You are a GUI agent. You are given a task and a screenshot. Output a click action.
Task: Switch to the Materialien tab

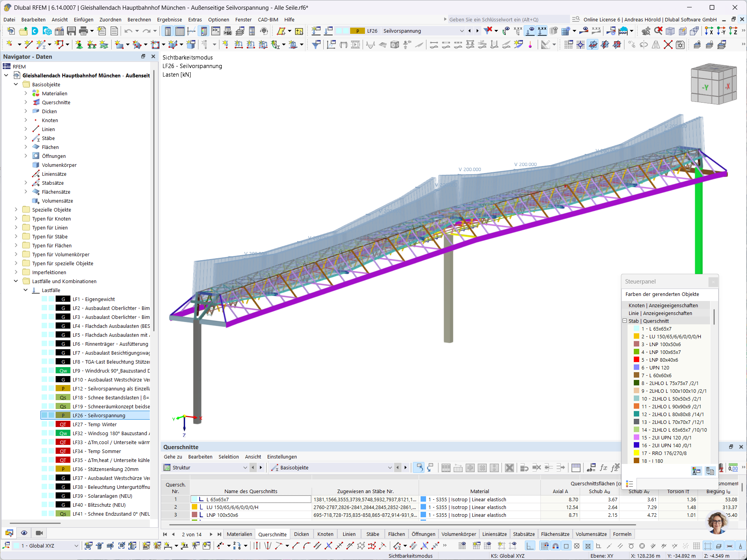coord(239,534)
